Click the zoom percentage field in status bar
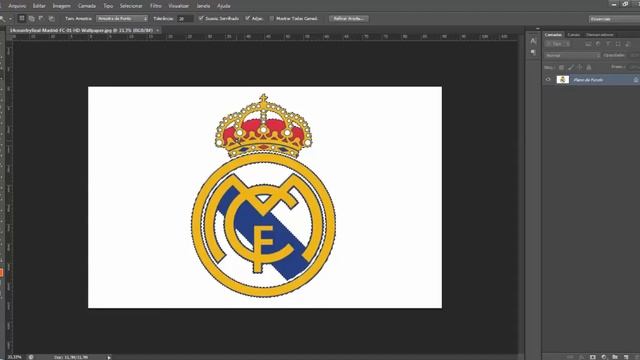The image size is (640, 360). click(x=14, y=357)
